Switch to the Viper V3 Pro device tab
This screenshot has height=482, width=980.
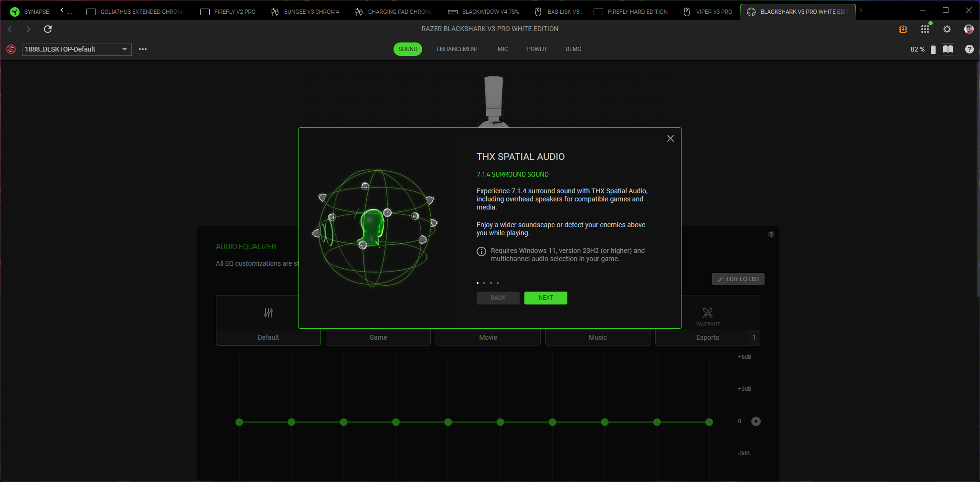click(x=708, y=12)
